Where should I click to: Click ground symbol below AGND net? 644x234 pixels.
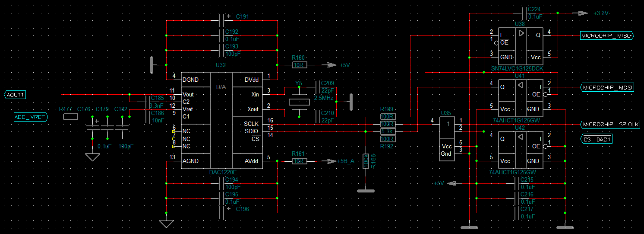(166, 223)
